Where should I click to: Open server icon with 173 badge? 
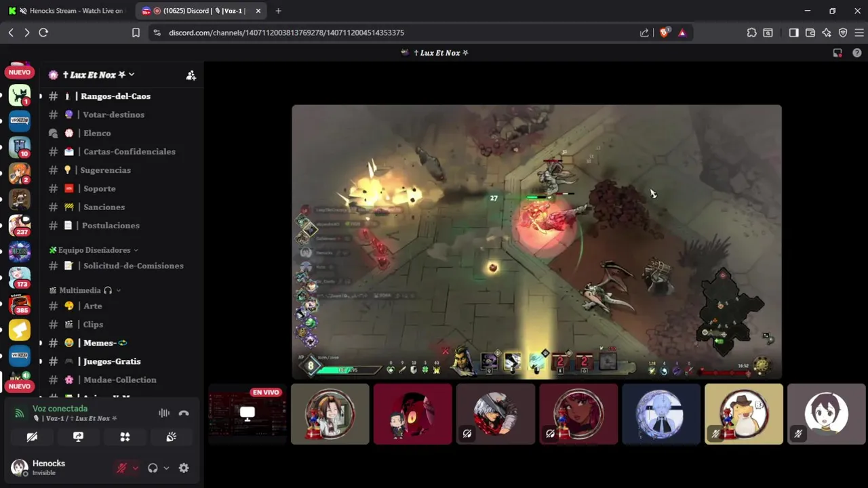pyautogui.click(x=20, y=277)
